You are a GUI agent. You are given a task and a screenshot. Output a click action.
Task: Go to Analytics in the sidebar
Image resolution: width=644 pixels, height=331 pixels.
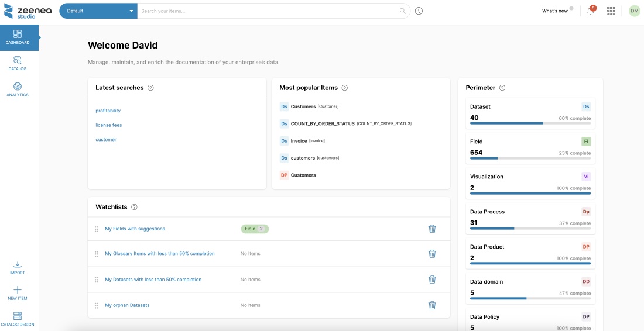[x=18, y=89]
